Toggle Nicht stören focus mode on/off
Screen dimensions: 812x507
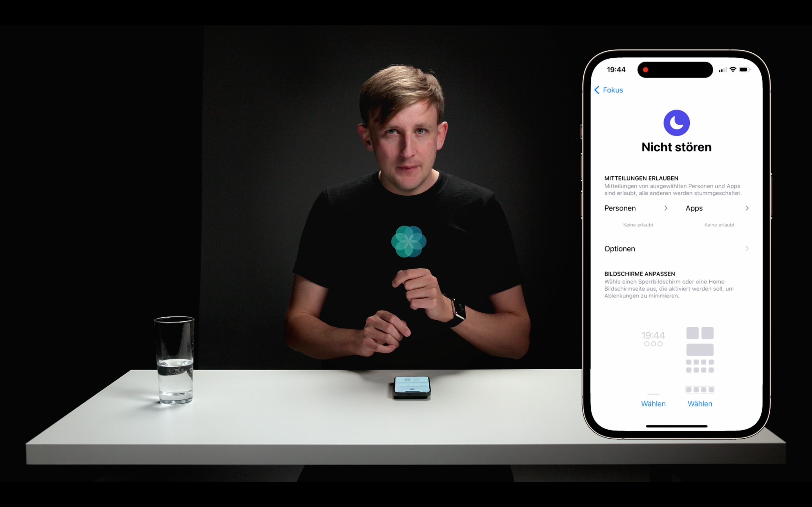(676, 122)
